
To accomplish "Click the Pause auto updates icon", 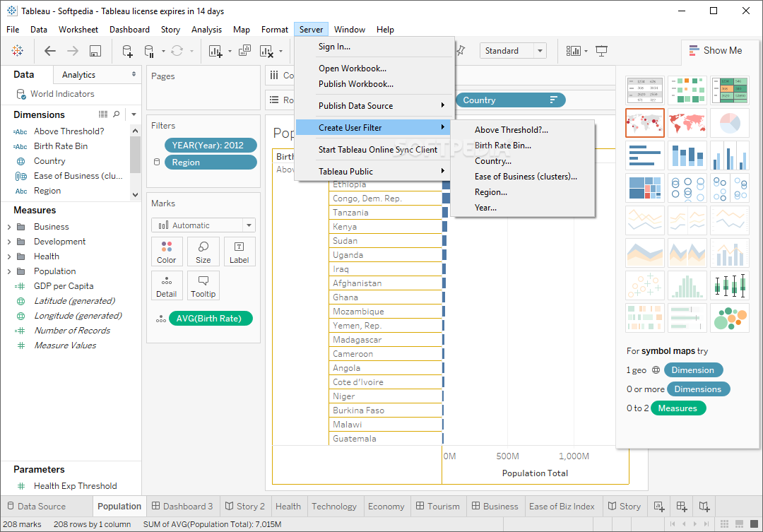I will tap(149, 51).
